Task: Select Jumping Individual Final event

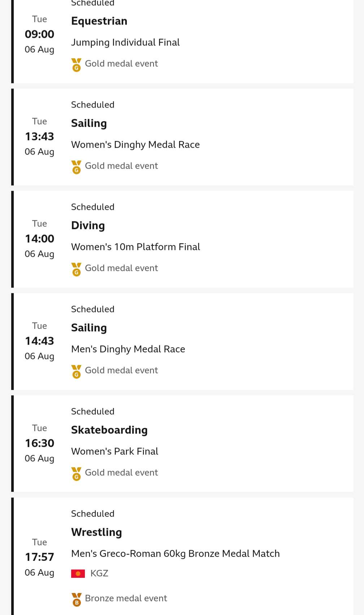Action: [125, 43]
